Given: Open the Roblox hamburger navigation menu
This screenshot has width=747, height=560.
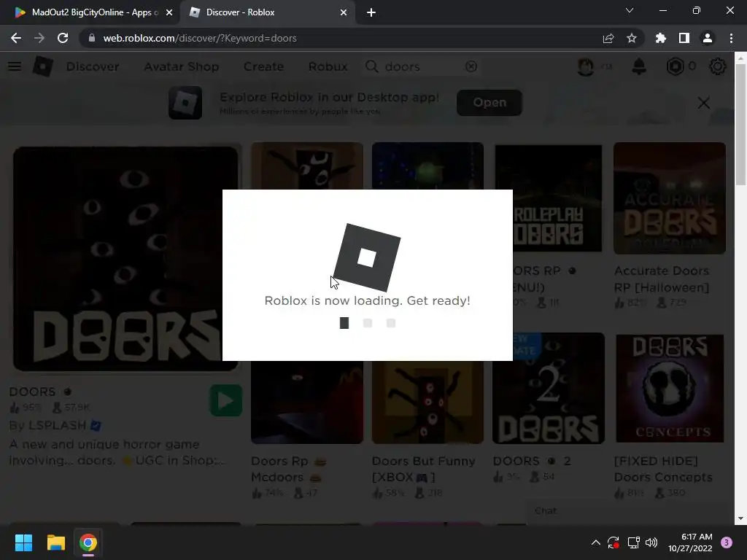Looking at the screenshot, I should pos(15,66).
